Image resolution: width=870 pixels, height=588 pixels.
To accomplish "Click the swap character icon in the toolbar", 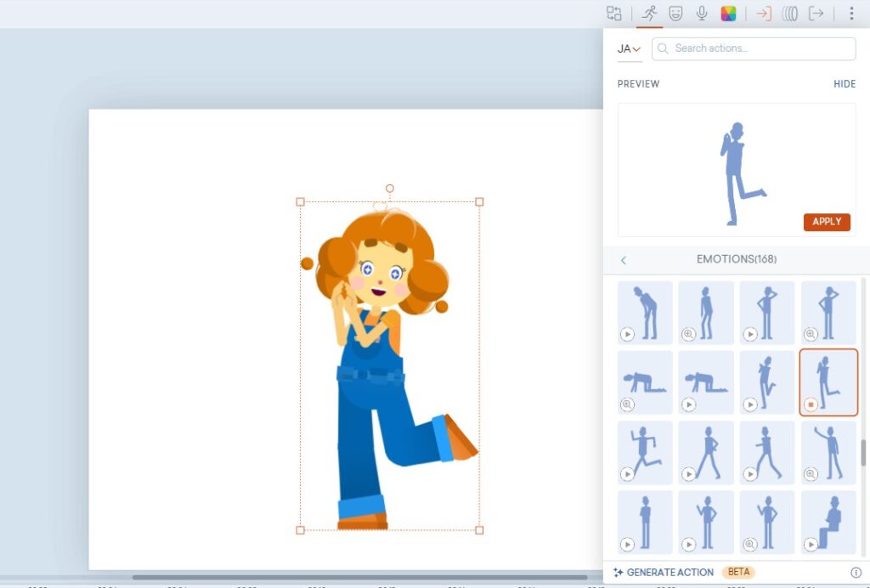I will [613, 13].
